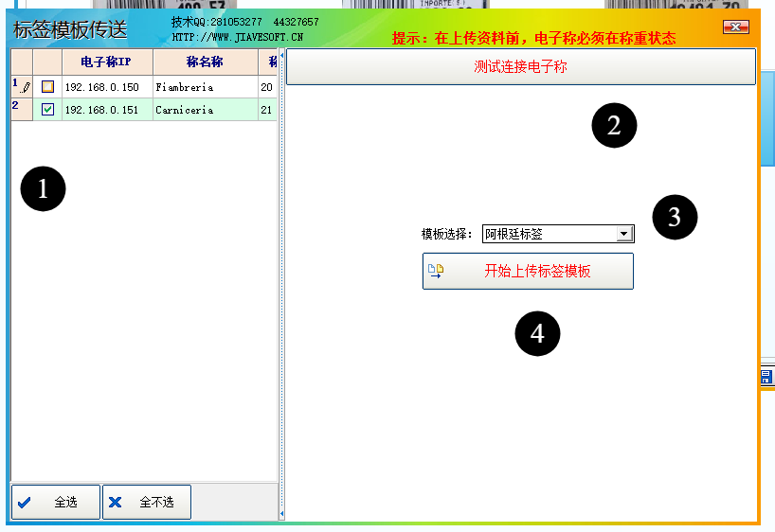Click 开始上传标签模板 button

coord(528,271)
